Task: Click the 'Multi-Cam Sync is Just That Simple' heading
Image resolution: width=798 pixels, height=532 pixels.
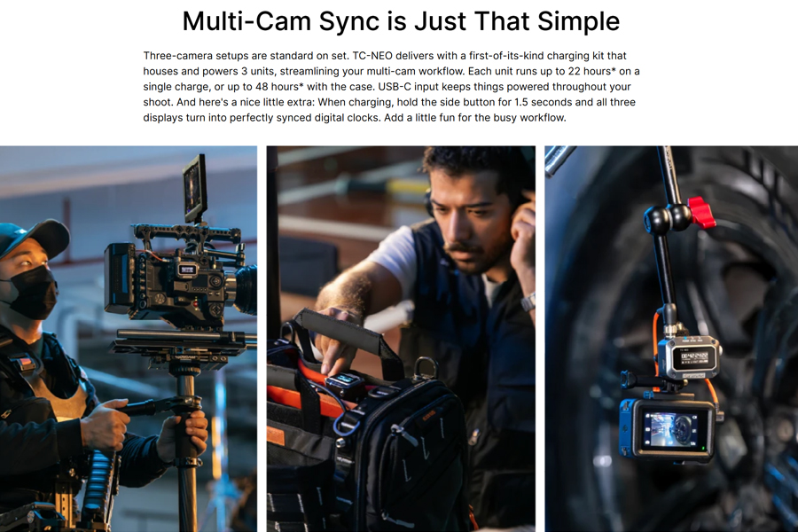Action: [x=401, y=21]
